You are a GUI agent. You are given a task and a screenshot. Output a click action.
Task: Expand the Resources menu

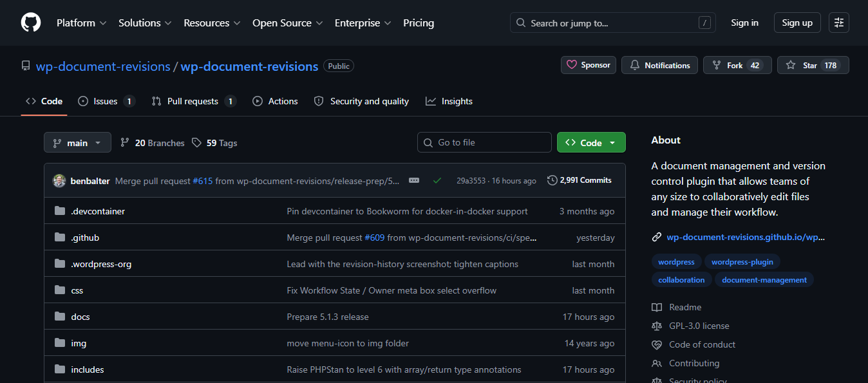click(212, 23)
